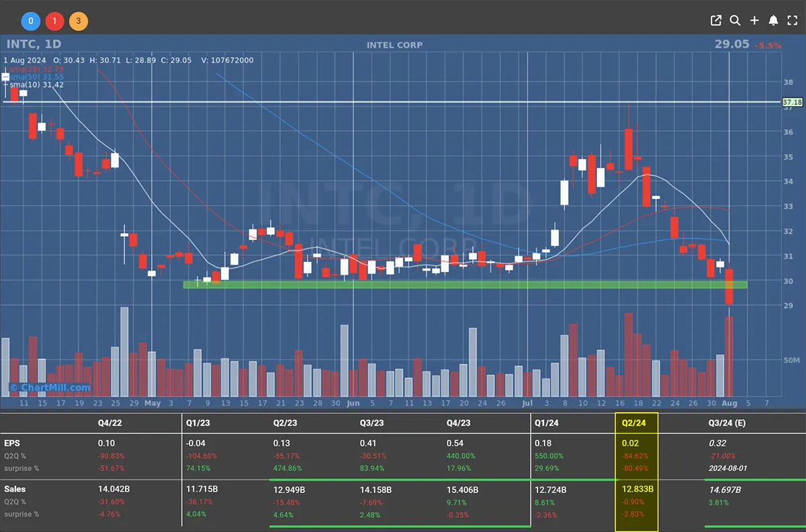Select the Q4/22 column header
Screen dimensions: 806x532
(110, 424)
